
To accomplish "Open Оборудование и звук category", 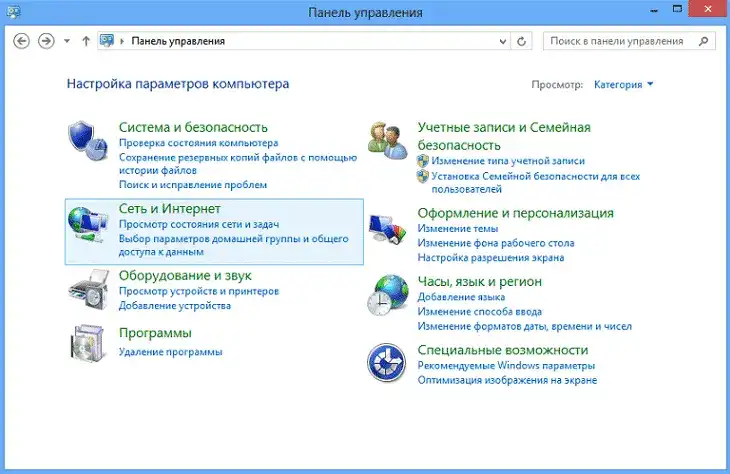I will point(185,275).
